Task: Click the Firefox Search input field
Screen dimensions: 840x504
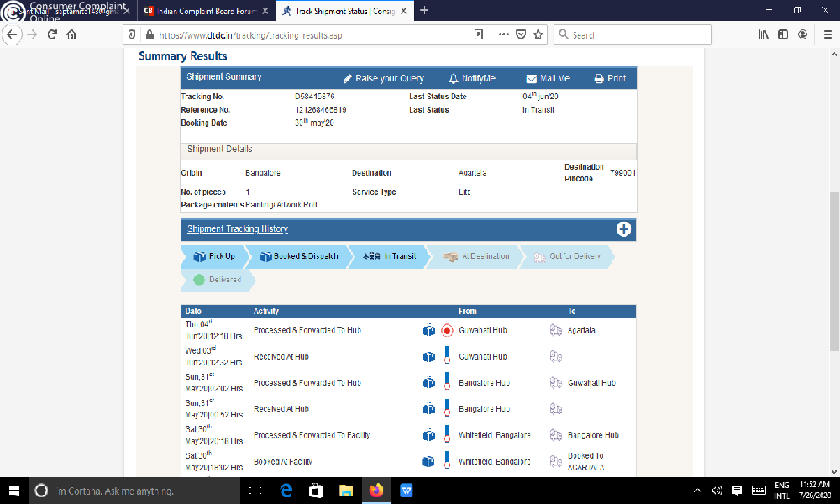Action: pyautogui.click(x=638, y=34)
